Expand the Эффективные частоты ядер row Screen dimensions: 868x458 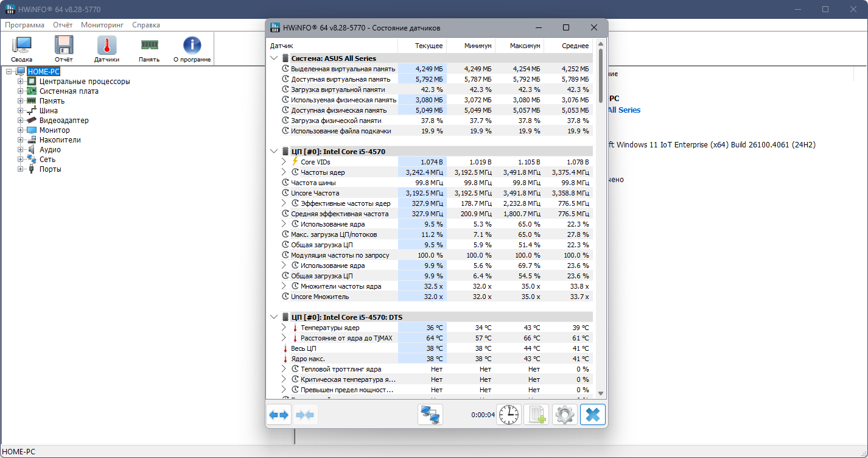click(x=284, y=203)
